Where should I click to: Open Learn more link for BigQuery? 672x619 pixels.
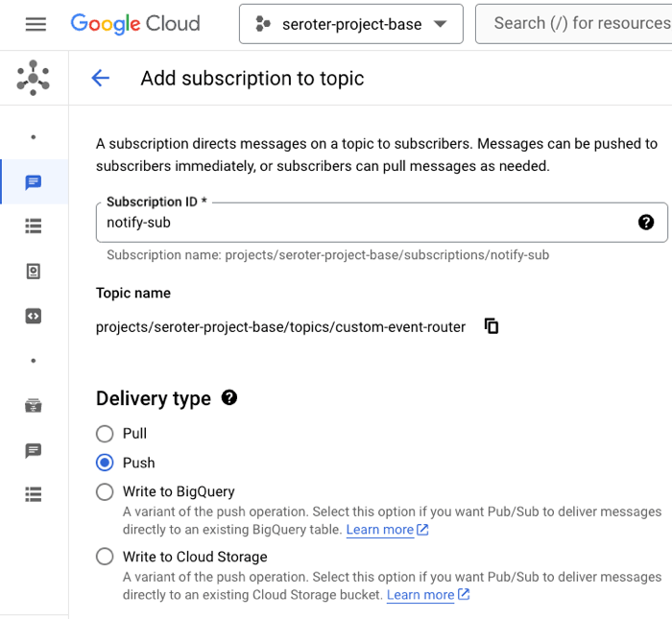click(380, 530)
